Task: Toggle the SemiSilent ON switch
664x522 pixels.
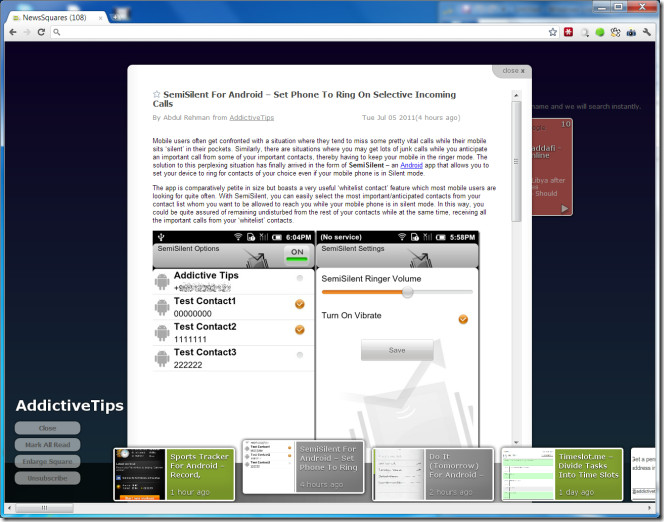Action: [x=297, y=254]
